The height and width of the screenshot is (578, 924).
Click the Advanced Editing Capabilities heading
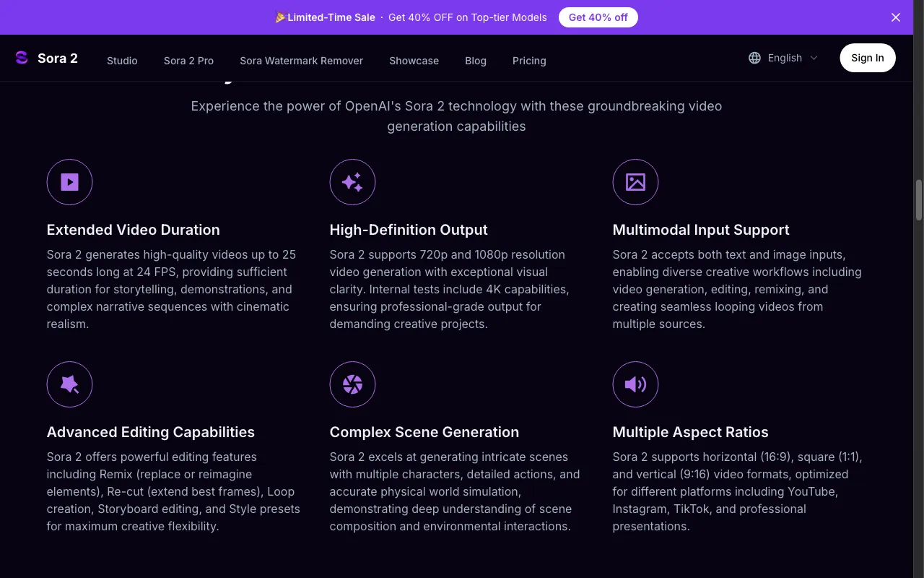151,432
